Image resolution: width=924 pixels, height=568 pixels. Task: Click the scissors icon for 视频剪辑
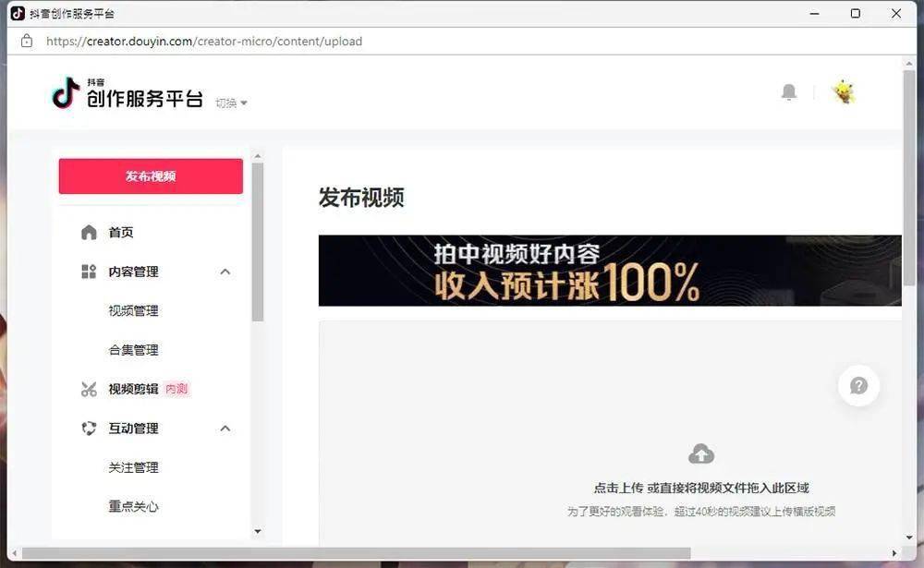pyautogui.click(x=89, y=390)
